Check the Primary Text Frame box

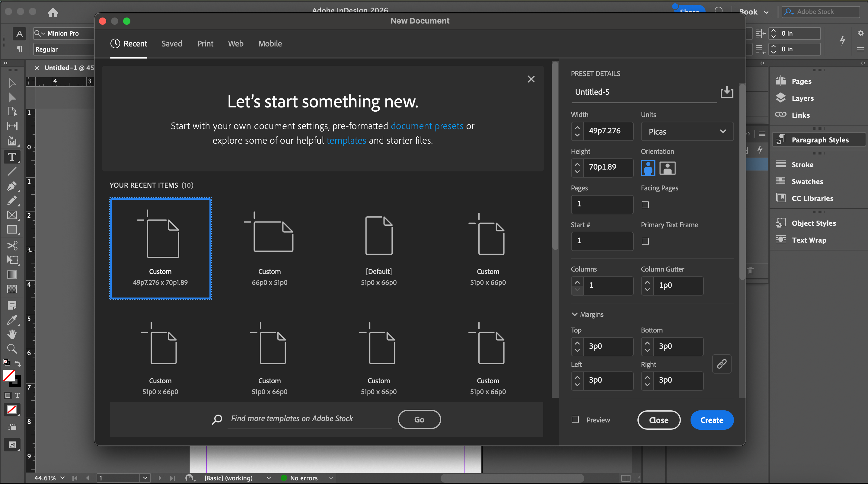[x=645, y=241]
